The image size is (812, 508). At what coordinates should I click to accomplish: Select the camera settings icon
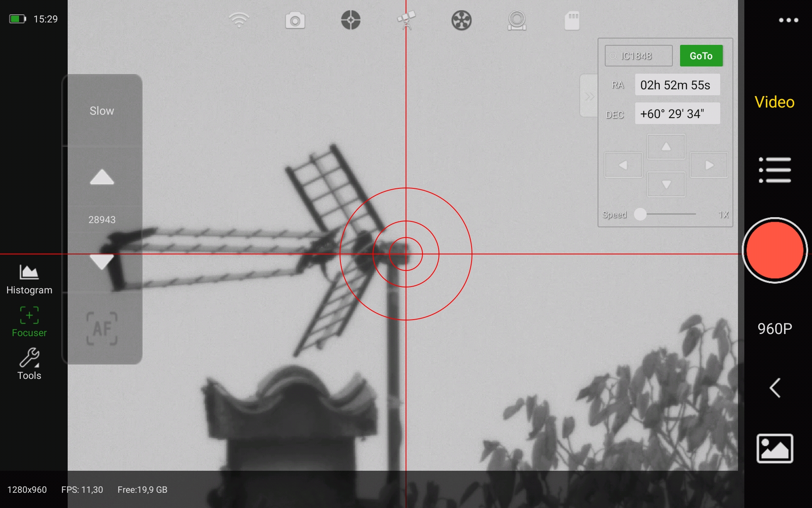[295, 19]
